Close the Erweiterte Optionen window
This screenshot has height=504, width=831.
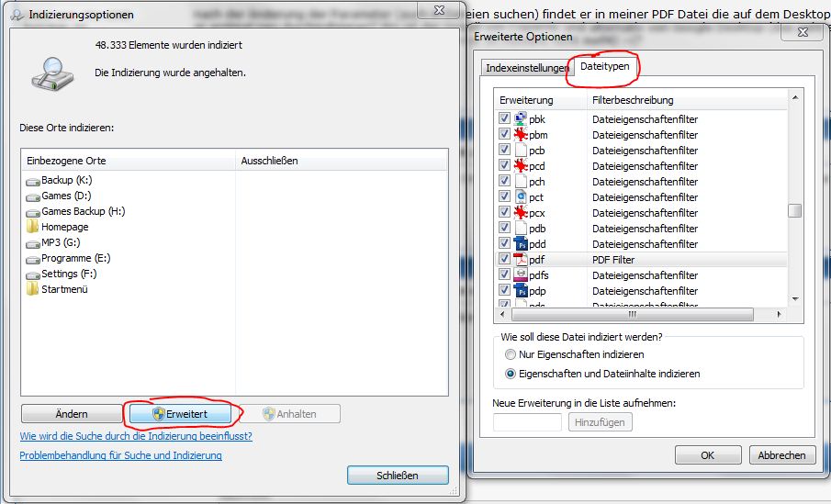point(803,32)
